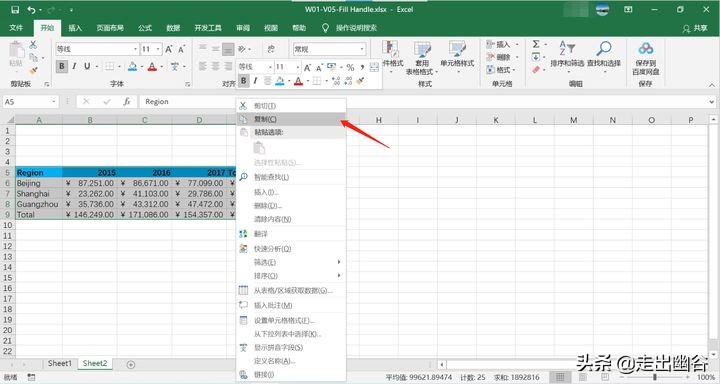Open the Name Box dropdown arrow
Image resolution: width=720 pixels, height=384 pixels.
pos(54,102)
